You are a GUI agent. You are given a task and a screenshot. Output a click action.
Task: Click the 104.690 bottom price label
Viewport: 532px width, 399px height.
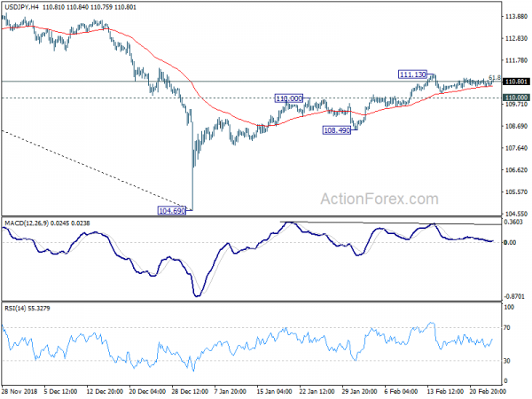click(172, 211)
